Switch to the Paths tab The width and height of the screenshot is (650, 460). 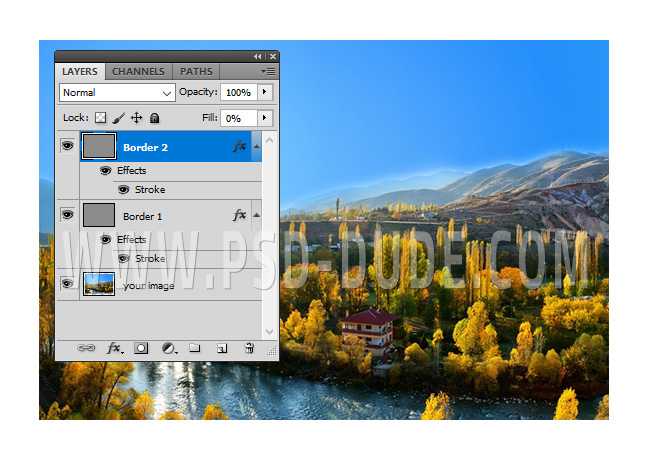click(x=196, y=71)
